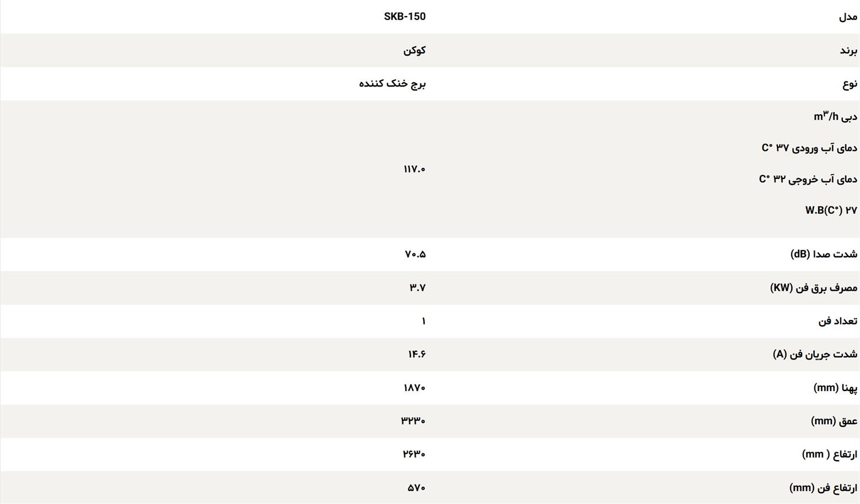The height and width of the screenshot is (504, 860).
Task: Click the ۷۰.۵ noise level value
Action: coord(415,254)
